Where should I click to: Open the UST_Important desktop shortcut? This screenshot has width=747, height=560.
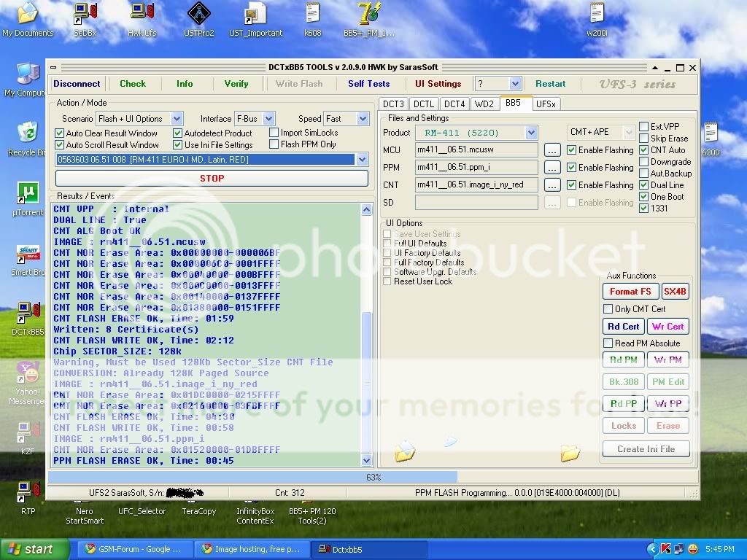[x=255, y=20]
